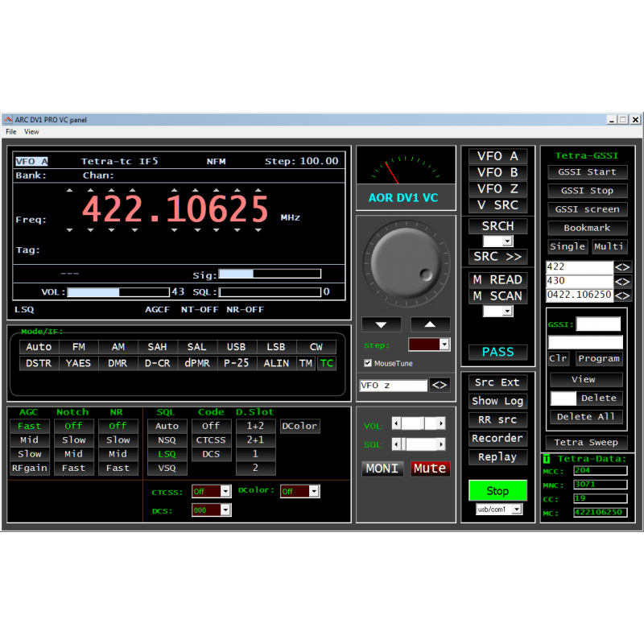Click the Show Log button

497,401
